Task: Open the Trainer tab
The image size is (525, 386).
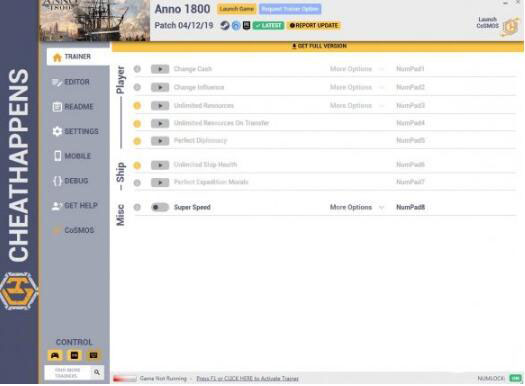Action: [x=78, y=57]
